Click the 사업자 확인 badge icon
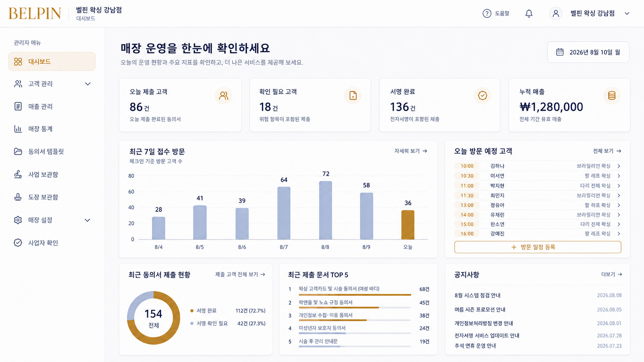This screenshot has height=362, width=644. coord(18,243)
